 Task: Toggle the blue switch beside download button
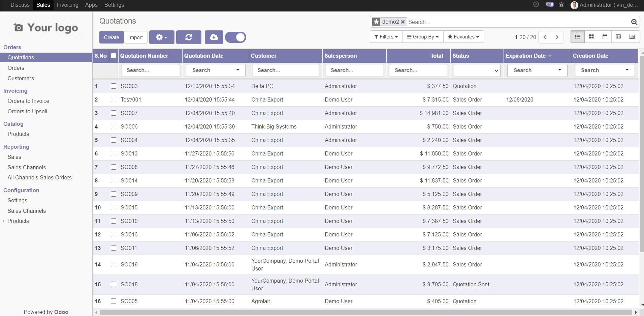point(236,37)
